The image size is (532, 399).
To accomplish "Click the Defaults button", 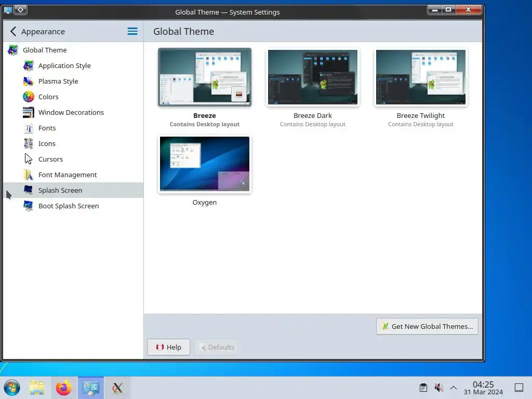I will click(216, 347).
